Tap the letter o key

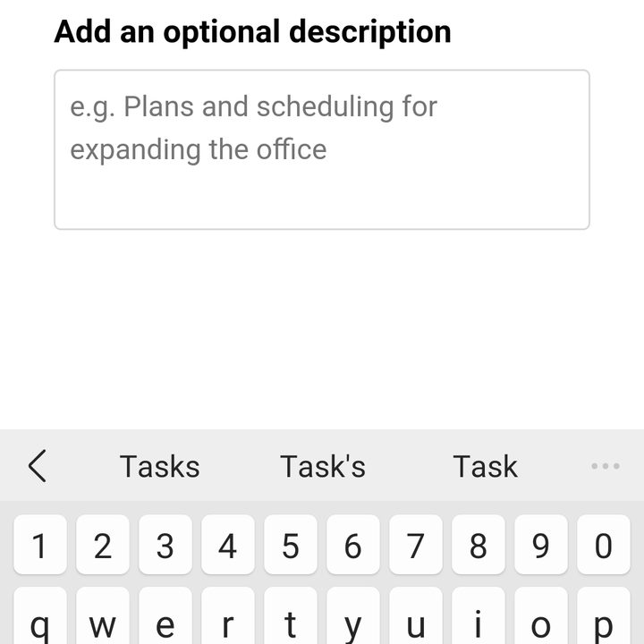tap(541, 616)
